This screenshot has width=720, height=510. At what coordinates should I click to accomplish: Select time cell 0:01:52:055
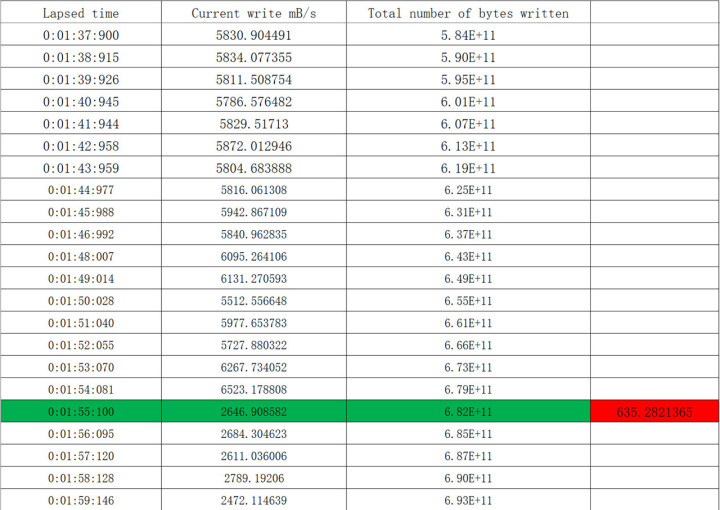coord(81,345)
